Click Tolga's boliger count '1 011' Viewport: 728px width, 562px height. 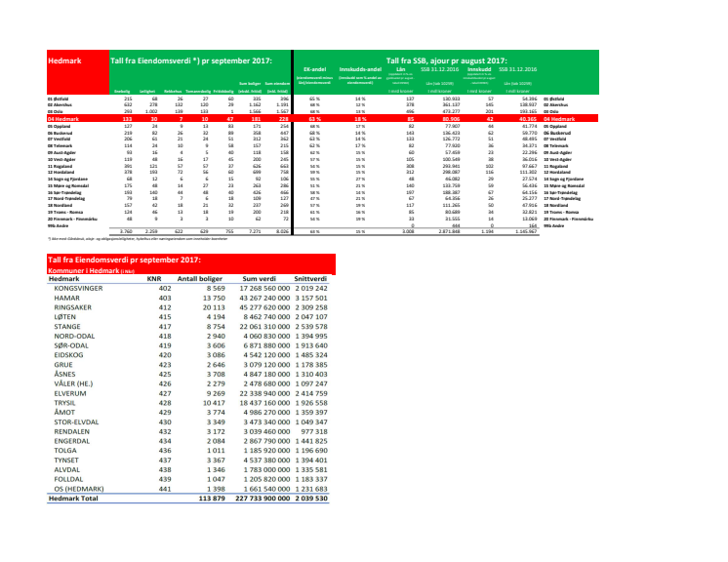(x=216, y=451)
